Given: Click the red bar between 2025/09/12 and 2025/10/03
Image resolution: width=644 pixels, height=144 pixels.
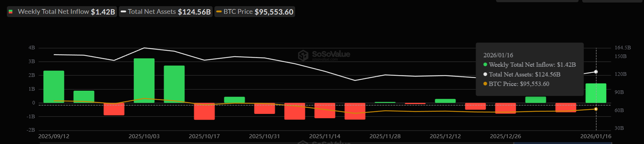Looking at the screenshot, I should pyautogui.click(x=114, y=109).
